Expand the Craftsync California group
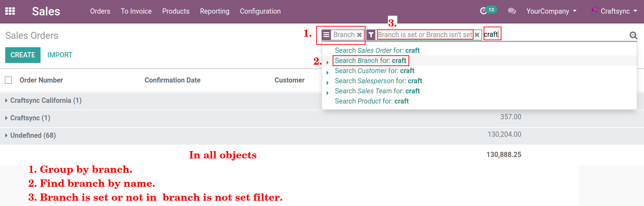Viewport: 644px width, 206px height. point(45,101)
